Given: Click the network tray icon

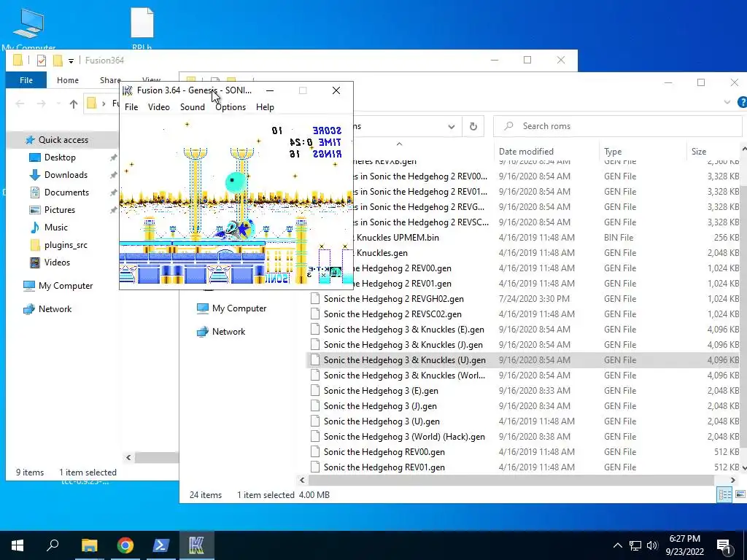Looking at the screenshot, I should [x=635, y=545].
